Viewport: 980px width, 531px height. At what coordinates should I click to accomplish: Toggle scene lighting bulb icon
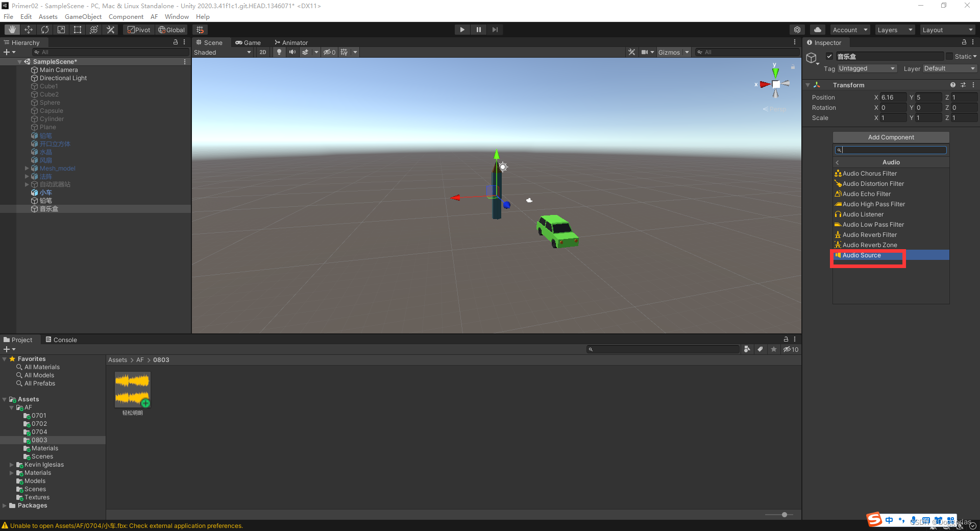pos(279,52)
